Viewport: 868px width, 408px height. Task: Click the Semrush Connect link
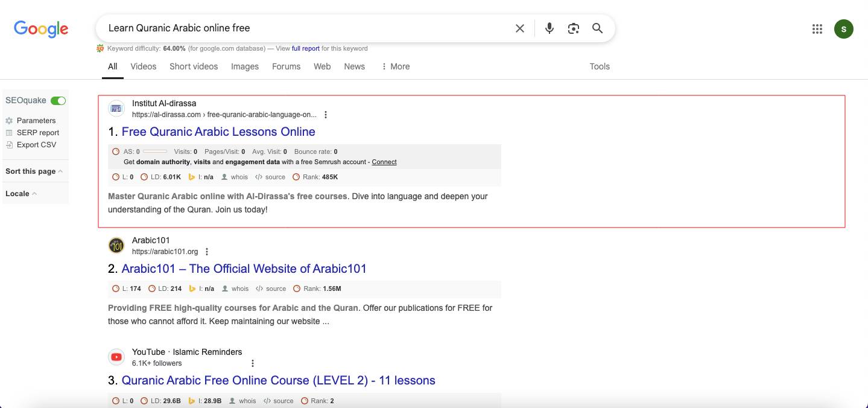[x=384, y=162]
